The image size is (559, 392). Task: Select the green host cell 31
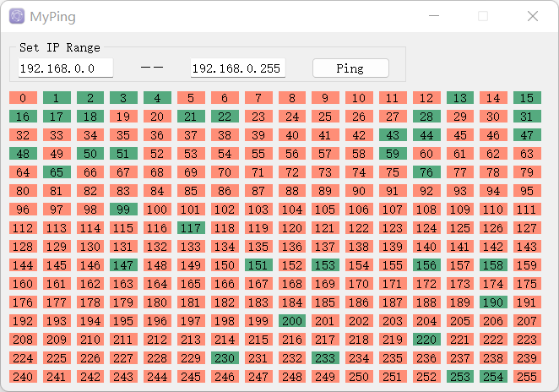(527, 117)
